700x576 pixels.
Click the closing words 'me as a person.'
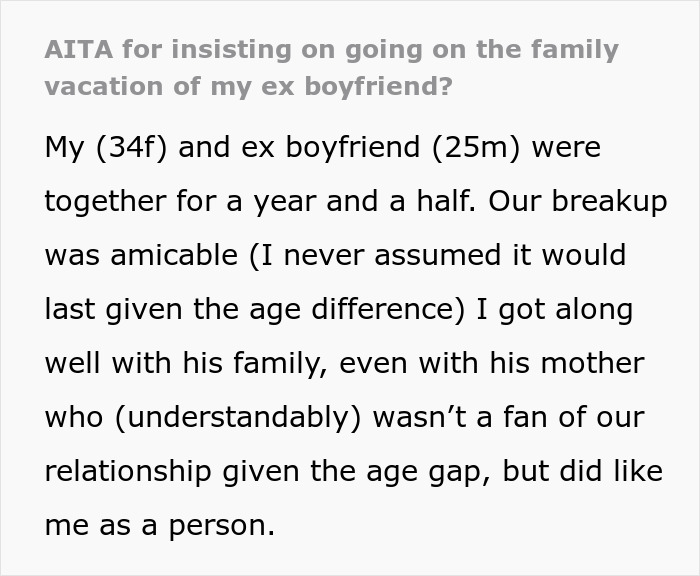pyautogui.click(x=159, y=525)
